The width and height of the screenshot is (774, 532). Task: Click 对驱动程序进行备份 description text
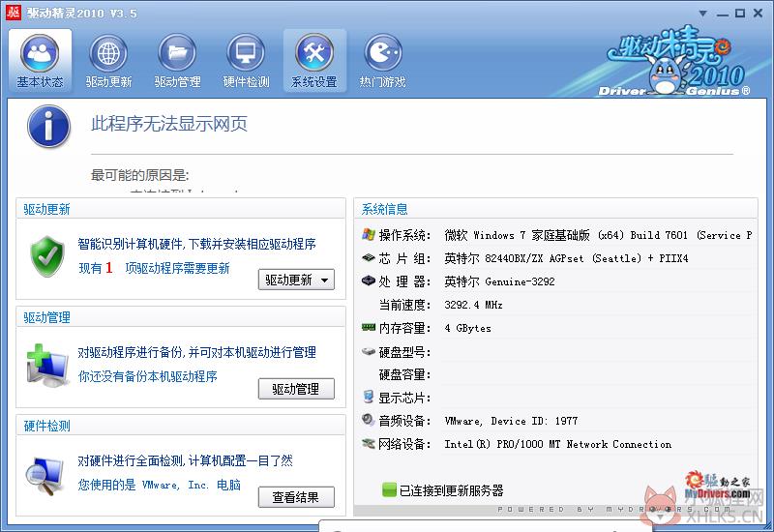click(x=197, y=352)
